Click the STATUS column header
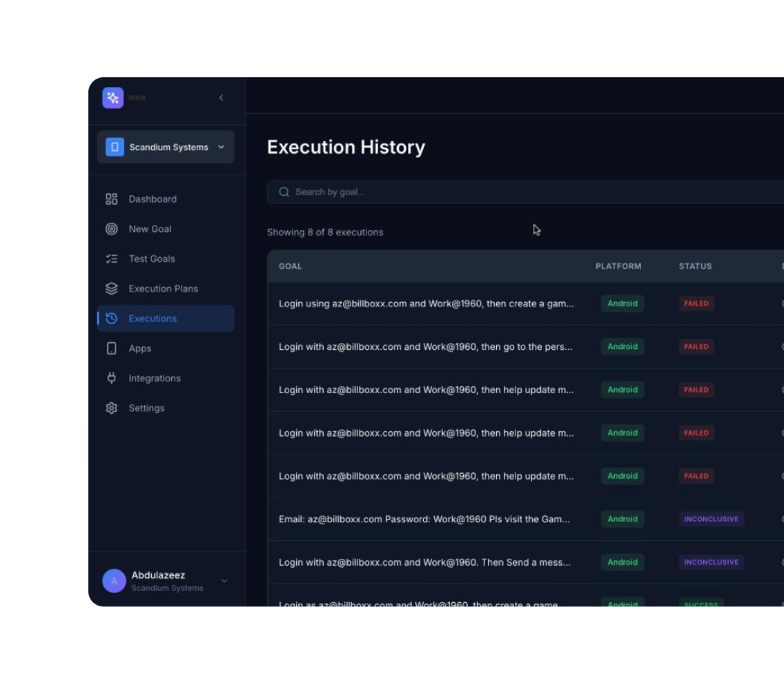Screen dimensions: 784x676 tap(695, 266)
